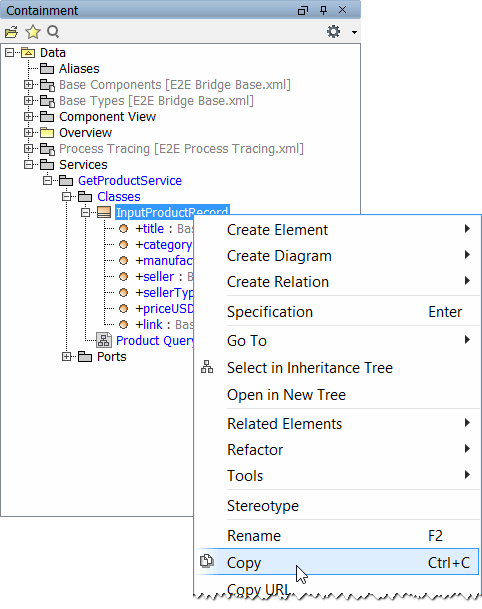
Task: Click the InputProductRecord class icon
Action: coord(104,212)
